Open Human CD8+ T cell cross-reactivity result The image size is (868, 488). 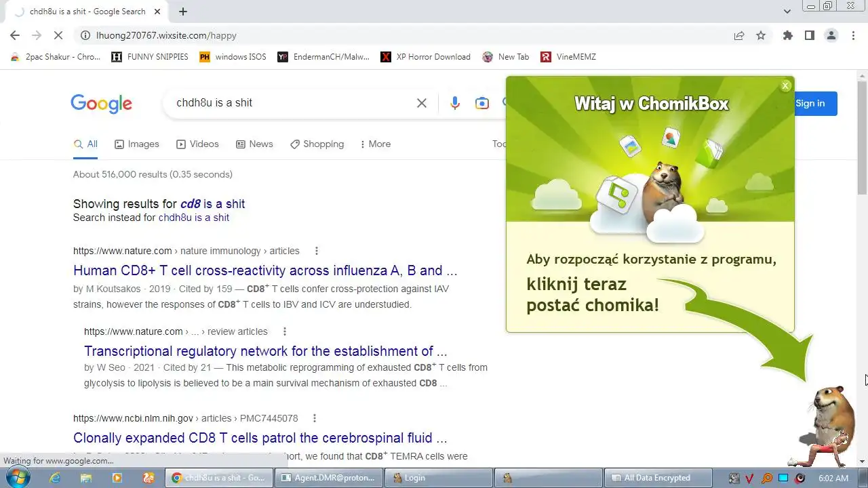265,270
